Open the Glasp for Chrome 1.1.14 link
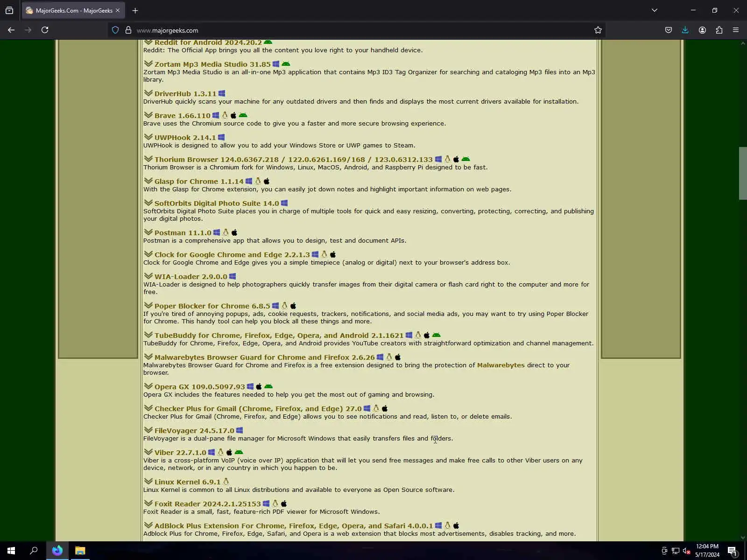The height and width of the screenshot is (560, 747). [x=199, y=182]
